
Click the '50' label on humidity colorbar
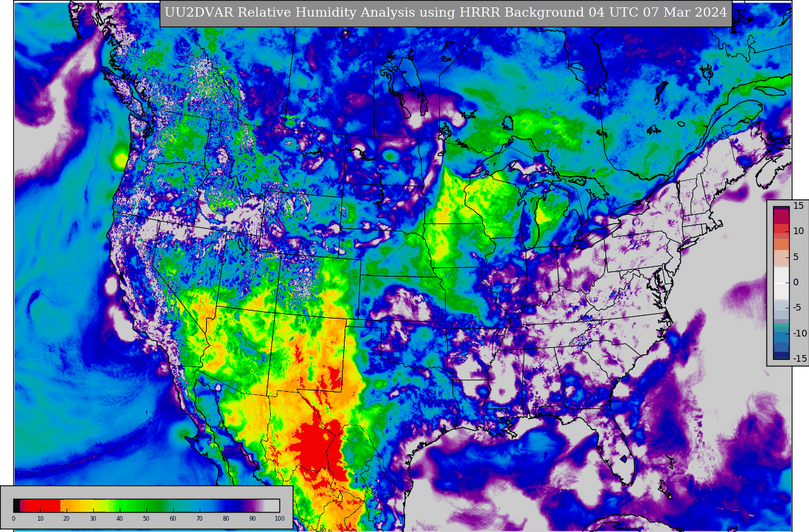click(x=146, y=519)
